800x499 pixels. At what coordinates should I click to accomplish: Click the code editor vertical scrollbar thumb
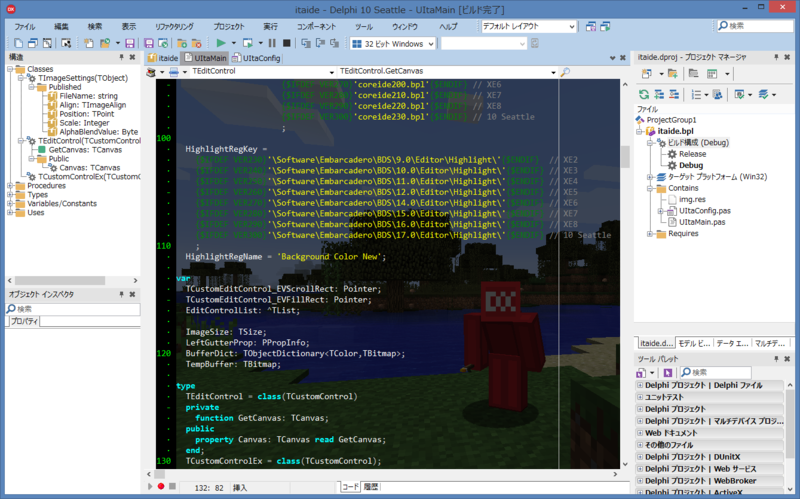625,157
